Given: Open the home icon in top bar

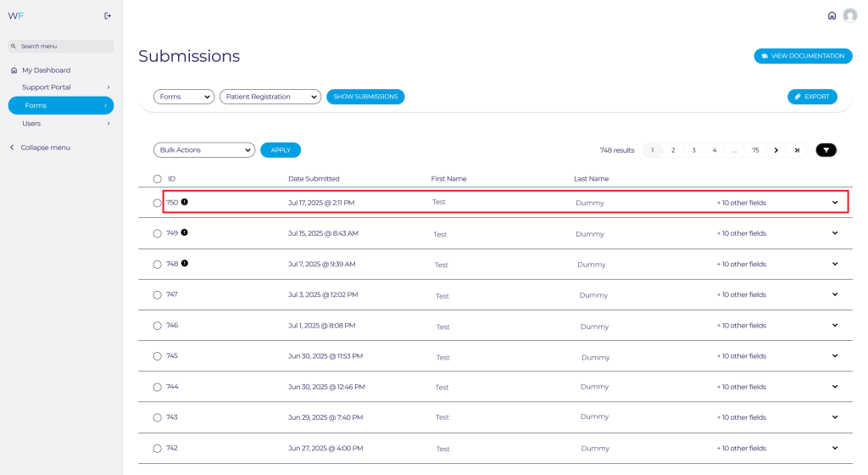Looking at the screenshot, I should 832,15.
